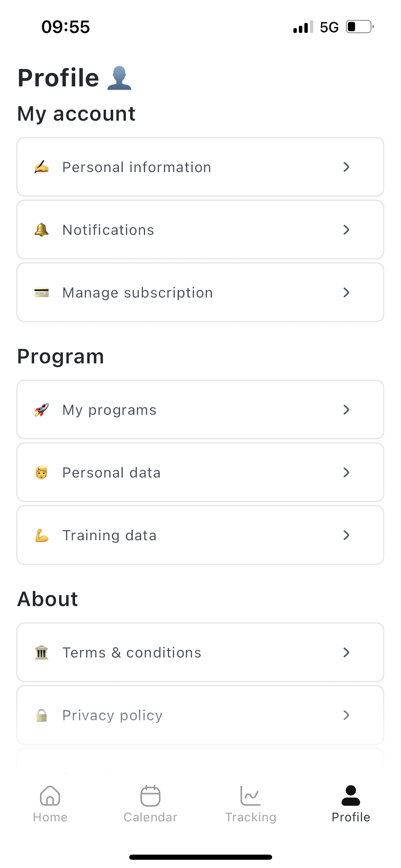Tap the credit card icon for Manage subscription
The width and height of the screenshot is (401, 868).
tap(41, 293)
